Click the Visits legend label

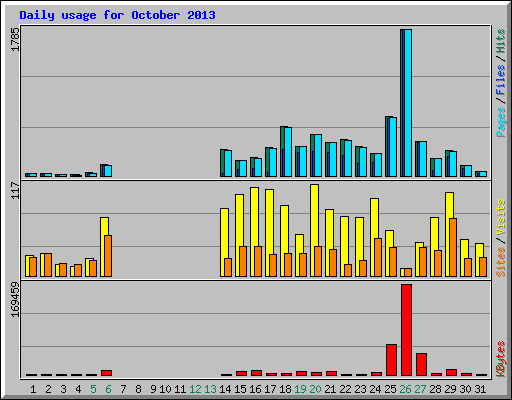click(x=501, y=217)
